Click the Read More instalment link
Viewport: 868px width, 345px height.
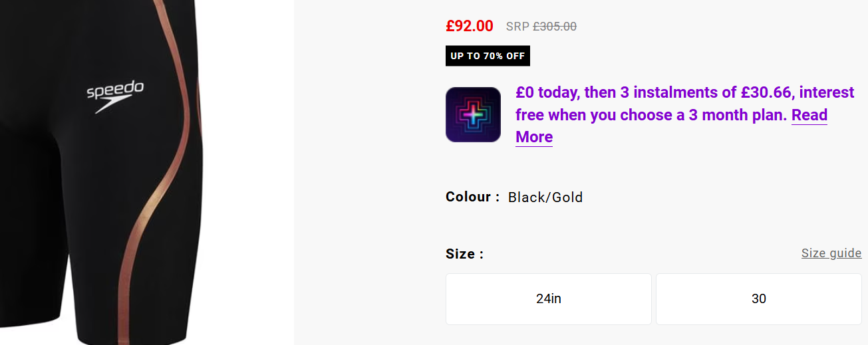(809, 115)
